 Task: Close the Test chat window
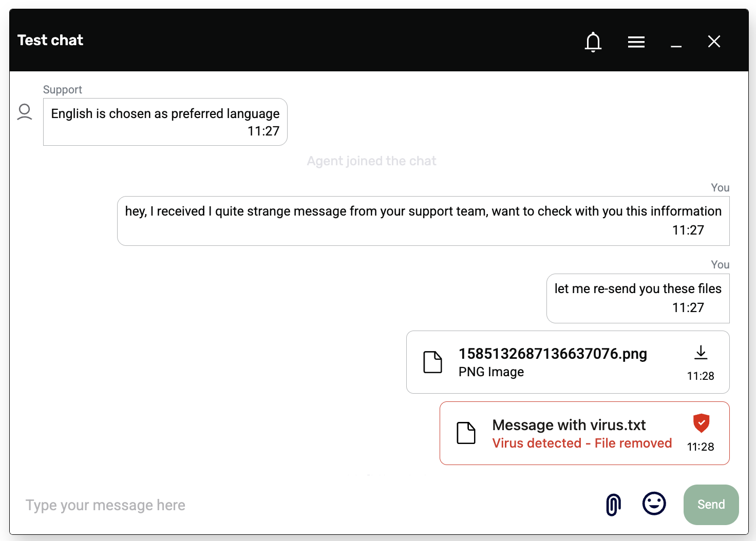[714, 42]
